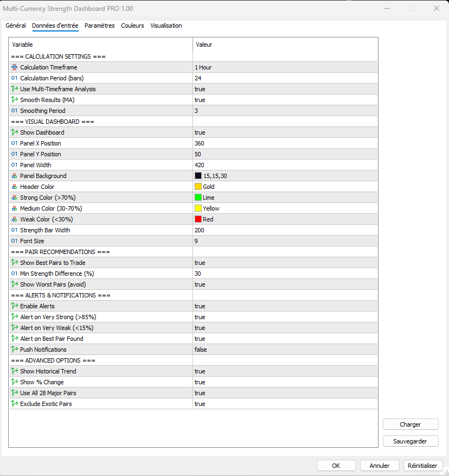The width and height of the screenshot is (449, 476).
Task: Click the numeric icon next to Panel Width
Action: [14, 164]
